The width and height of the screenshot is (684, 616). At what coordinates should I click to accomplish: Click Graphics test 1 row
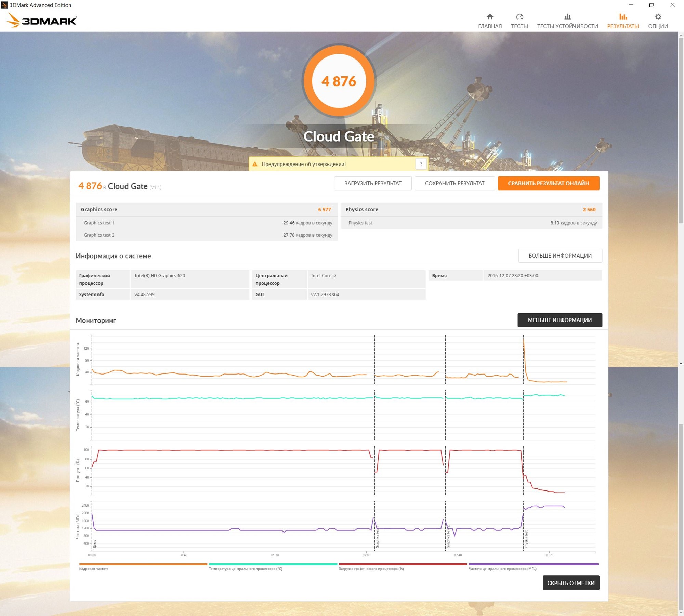click(207, 223)
